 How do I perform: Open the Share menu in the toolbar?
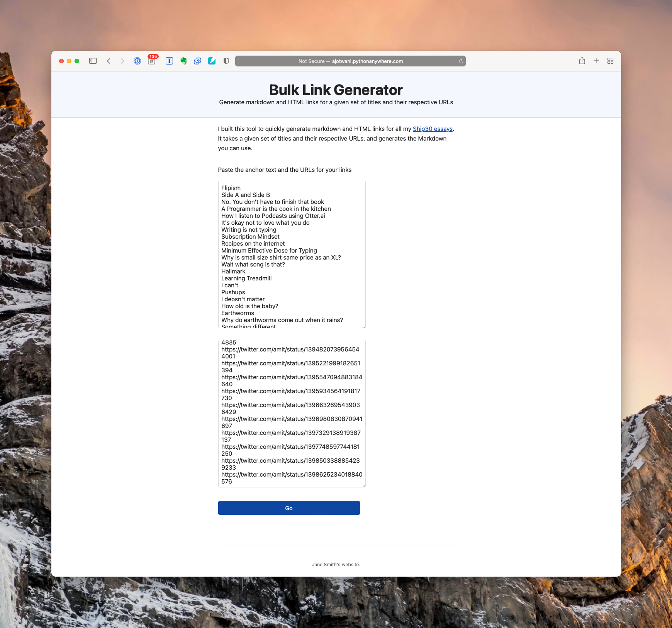[x=582, y=61]
